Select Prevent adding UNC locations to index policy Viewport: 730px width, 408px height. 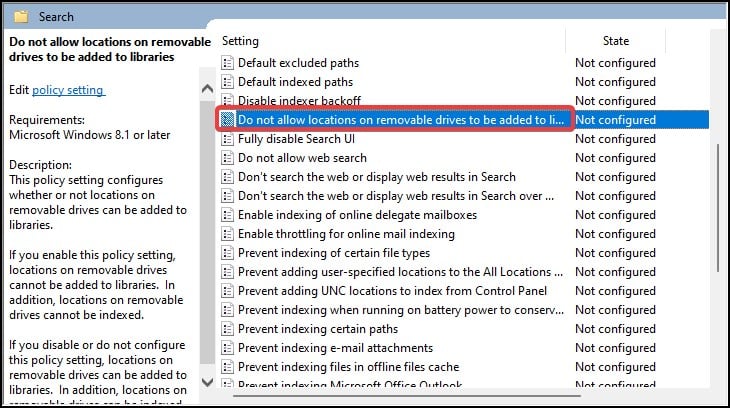pyautogui.click(x=392, y=291)
